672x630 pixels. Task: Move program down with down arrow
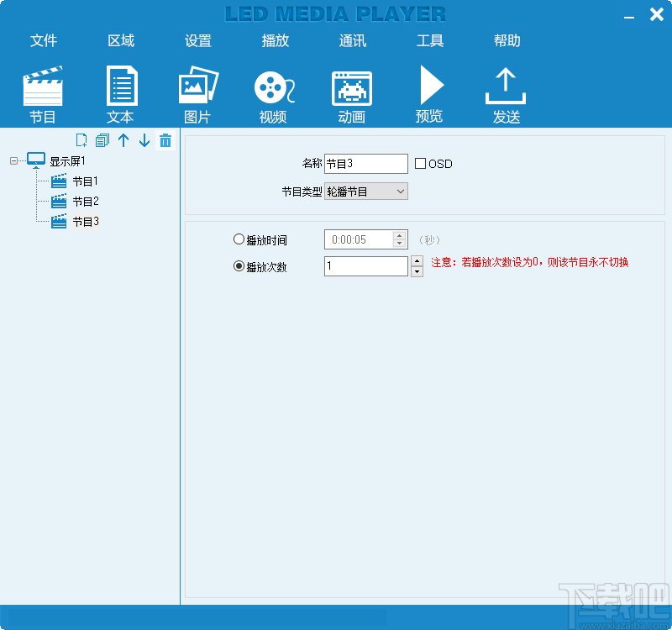(x=144, y=140)
